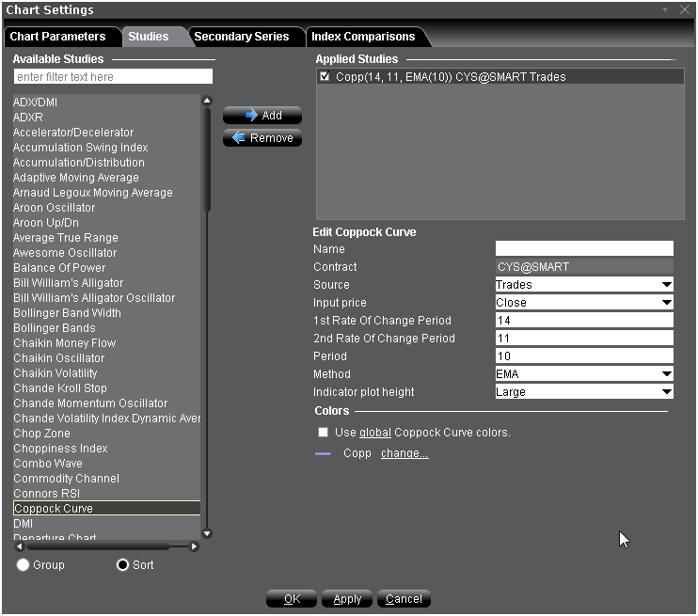The height and width of the screenshot is (616, 698).
Task: Click the study filter text field
Action: (113, 76)
